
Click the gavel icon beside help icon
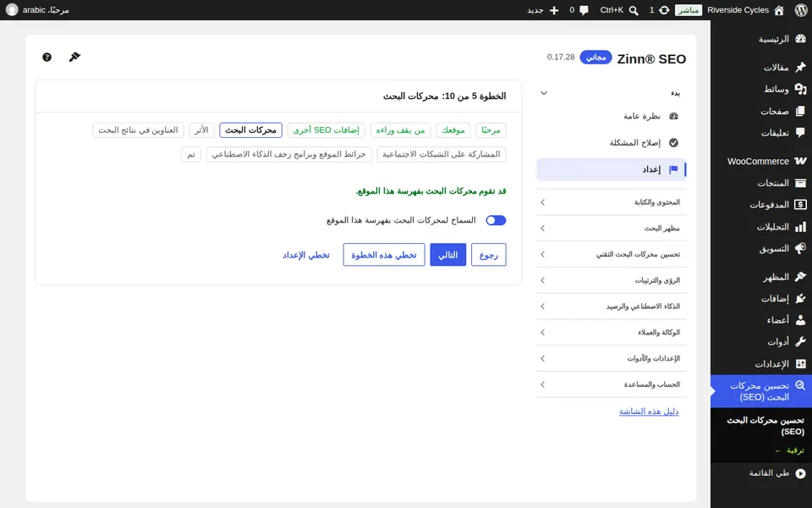[74, 57]
